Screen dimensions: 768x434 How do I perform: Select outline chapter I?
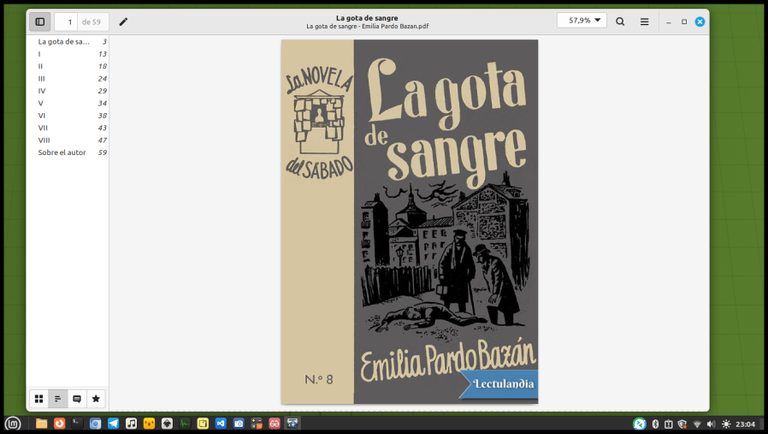coord(39,54)
